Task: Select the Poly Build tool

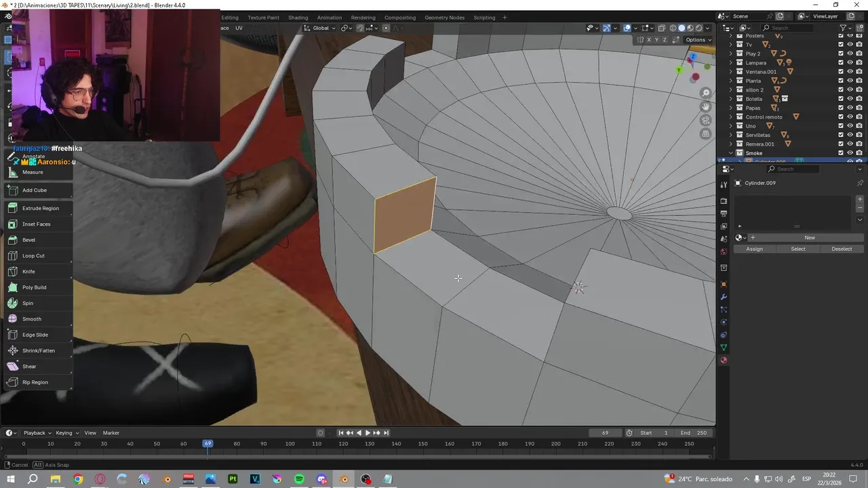Action: point(38,287)
